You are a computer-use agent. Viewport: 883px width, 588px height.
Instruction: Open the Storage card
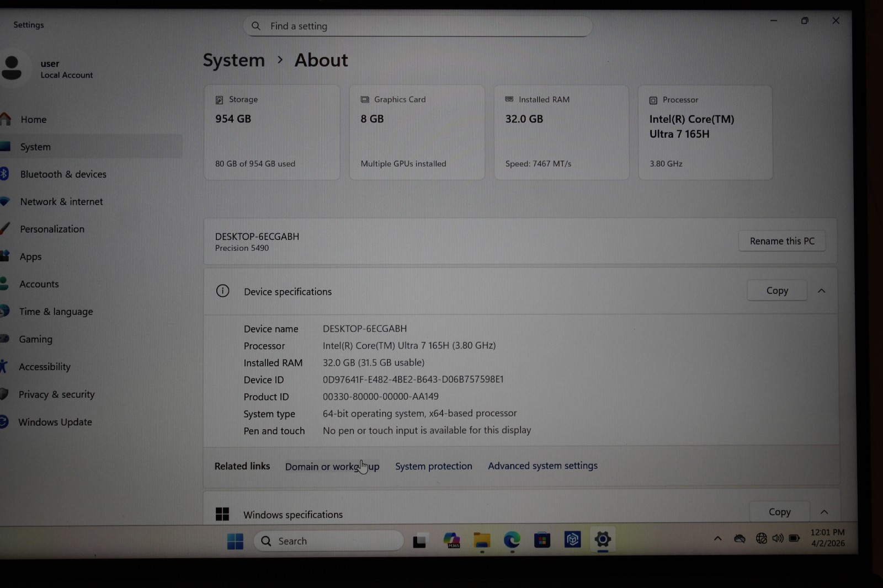[x=272, y=132]
